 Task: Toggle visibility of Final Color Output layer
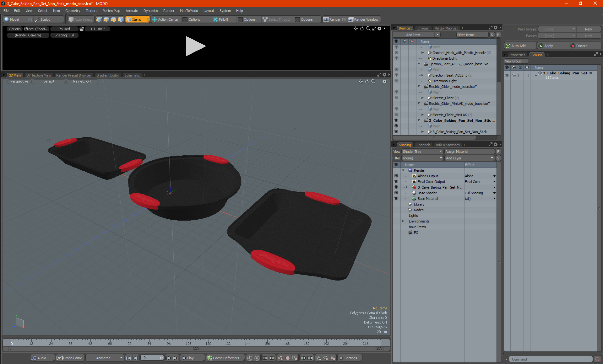coord(396,182)
